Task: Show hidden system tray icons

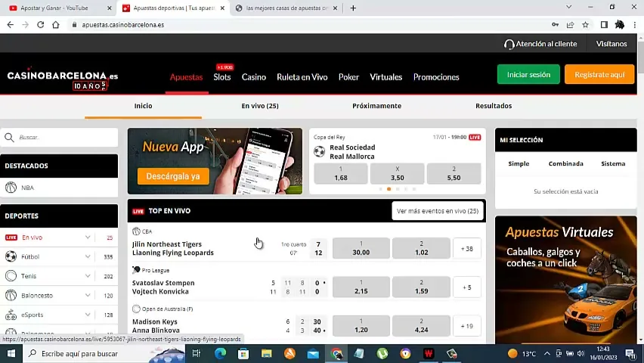Action: (x=547, y=353)
